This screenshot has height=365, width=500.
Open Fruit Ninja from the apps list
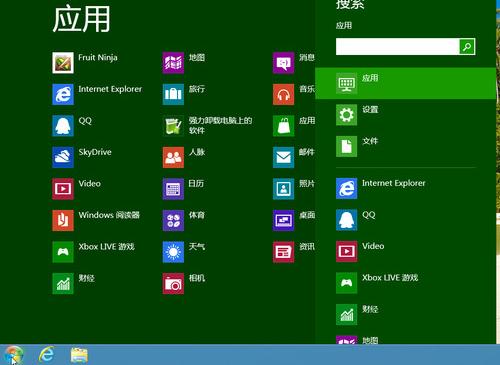[85, 62]
